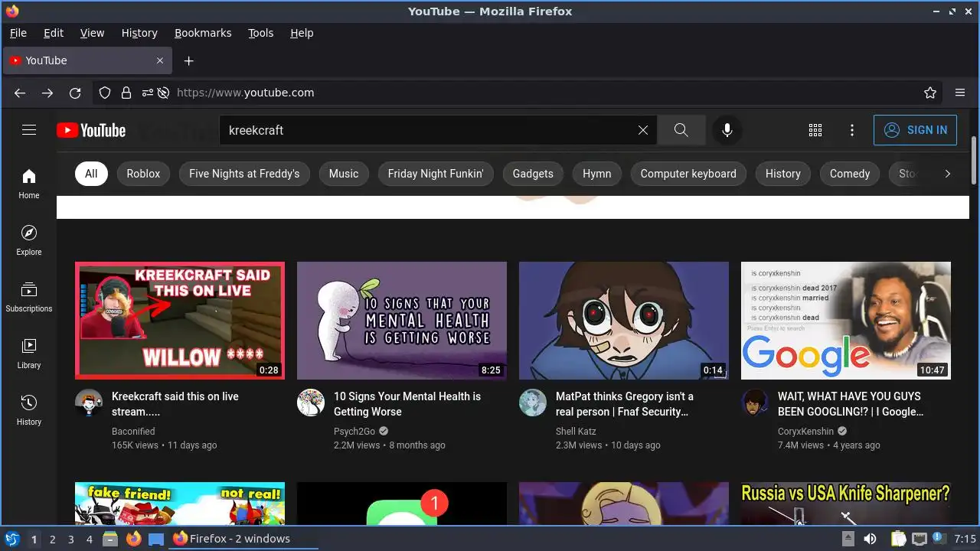Open the Edit menu

click(x=54, y=33)
